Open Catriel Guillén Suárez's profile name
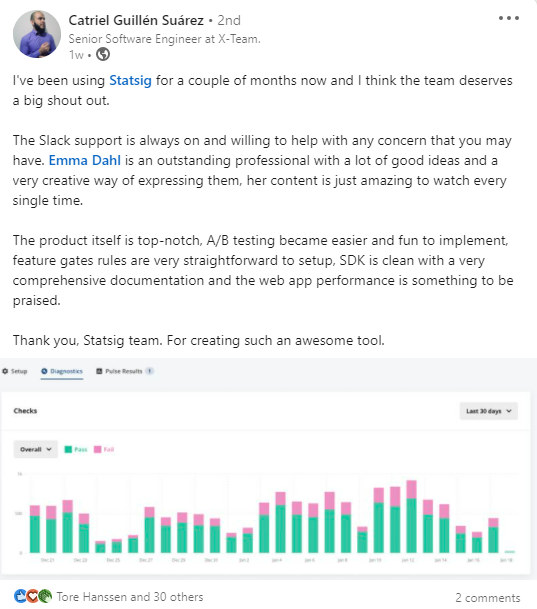Screen dimensions: 537x609 coord(136,20)
